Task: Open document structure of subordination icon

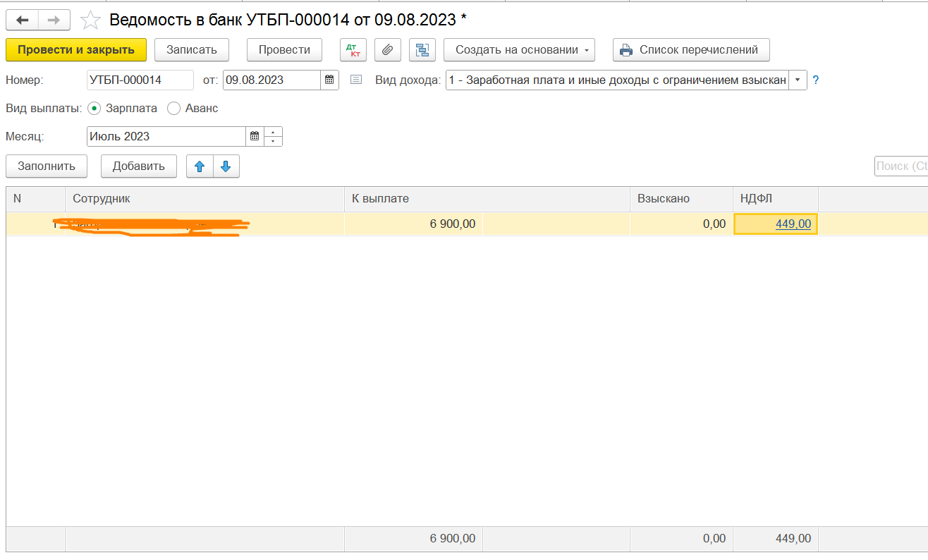Action: [422, 50]
